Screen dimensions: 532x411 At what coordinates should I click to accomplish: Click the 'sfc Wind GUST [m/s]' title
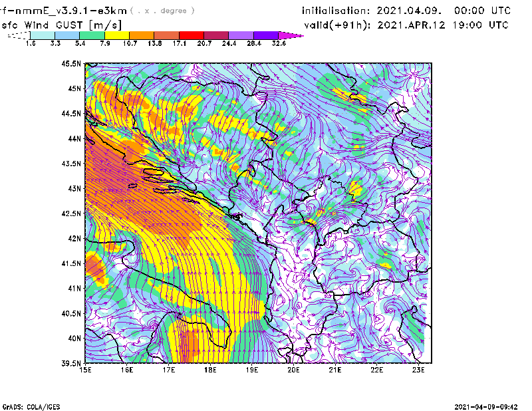point(61,25)
